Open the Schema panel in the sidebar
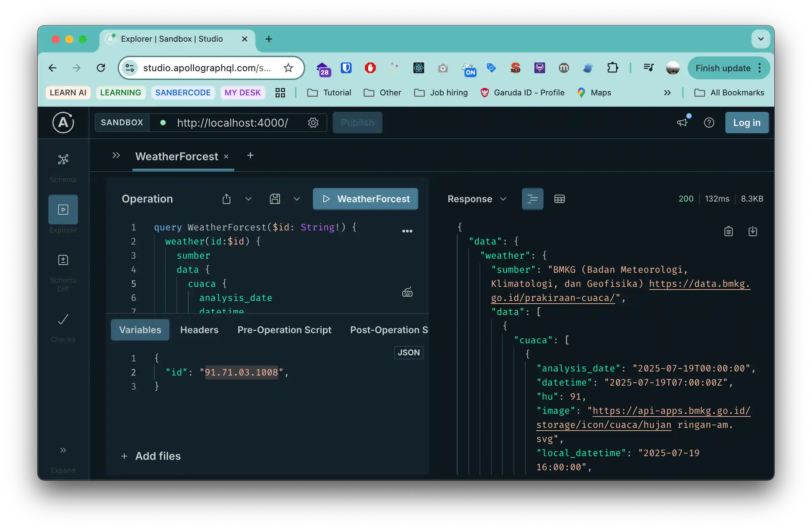The image size is (812, 530). 63,159
